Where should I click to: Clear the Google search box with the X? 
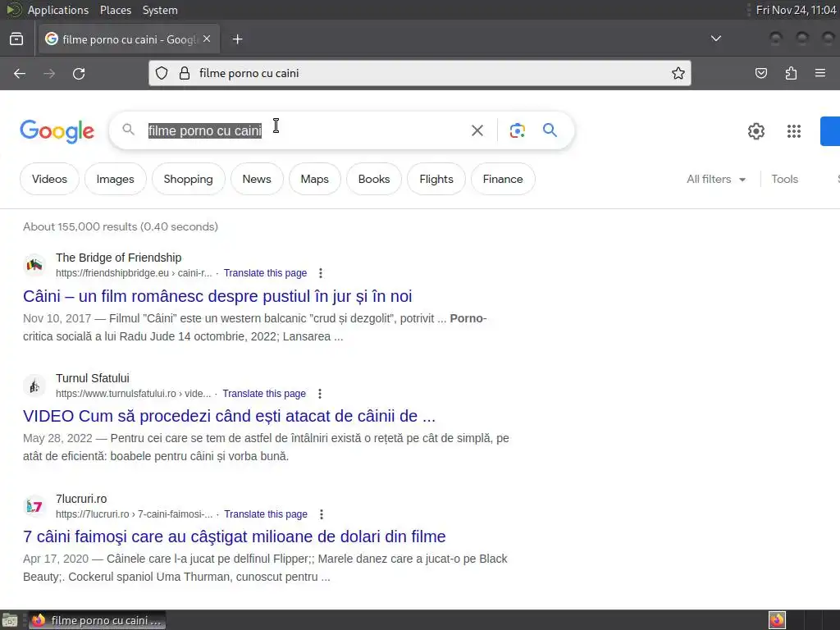pyautogui.click(x=477, y=130)
